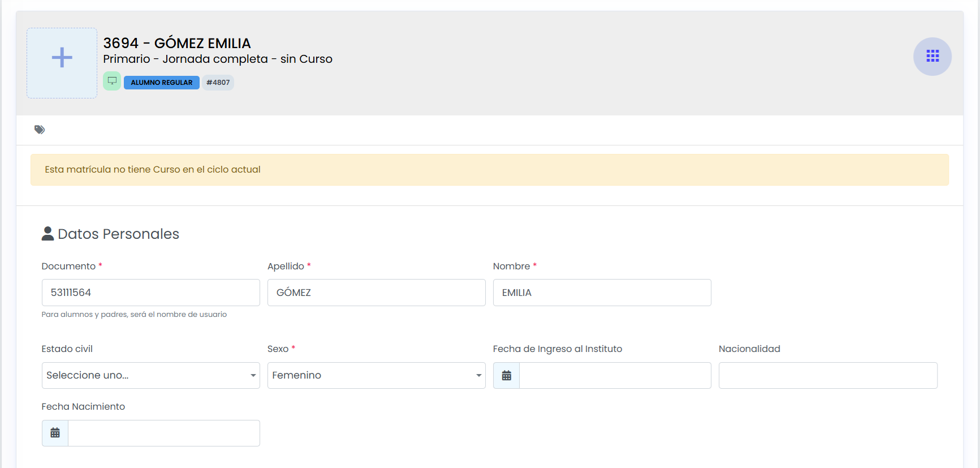Focus the Apellido field with GÓMEZ

(377, 293)
